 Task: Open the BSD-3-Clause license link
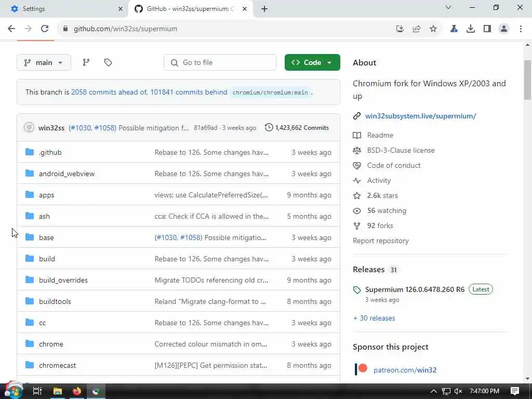(x=401, y=150)
